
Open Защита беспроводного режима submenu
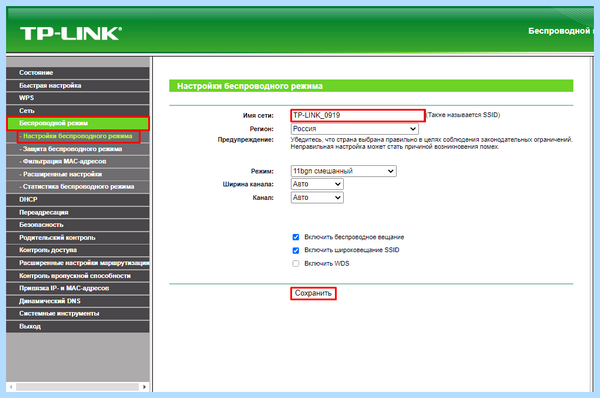coord(78,149)
